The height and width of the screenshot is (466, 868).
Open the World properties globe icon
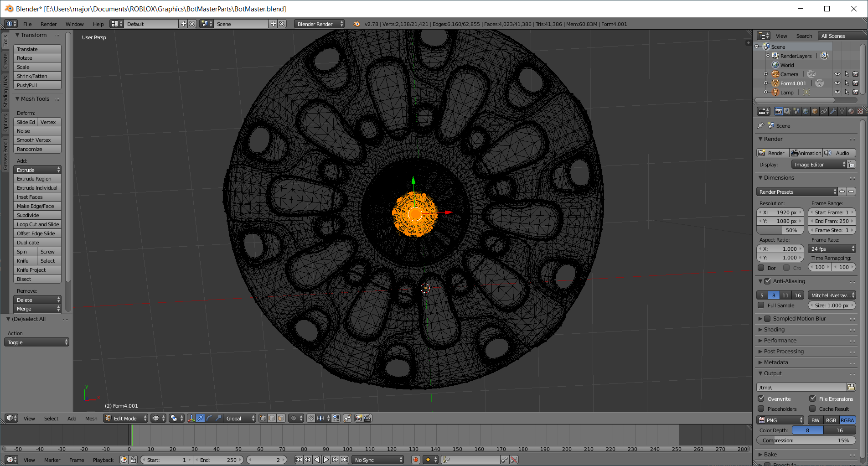pyautogui.click(x=806, y=111)
